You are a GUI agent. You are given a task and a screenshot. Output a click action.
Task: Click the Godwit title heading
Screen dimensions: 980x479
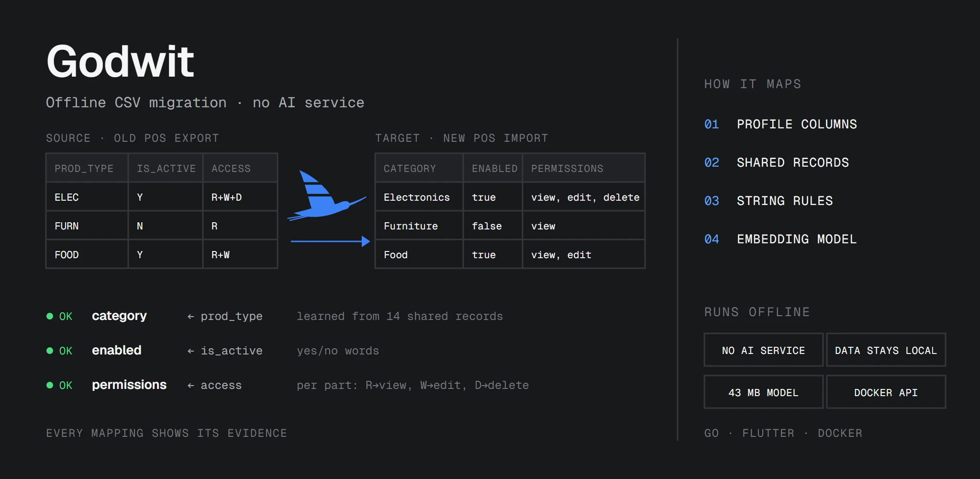[120, 61]
